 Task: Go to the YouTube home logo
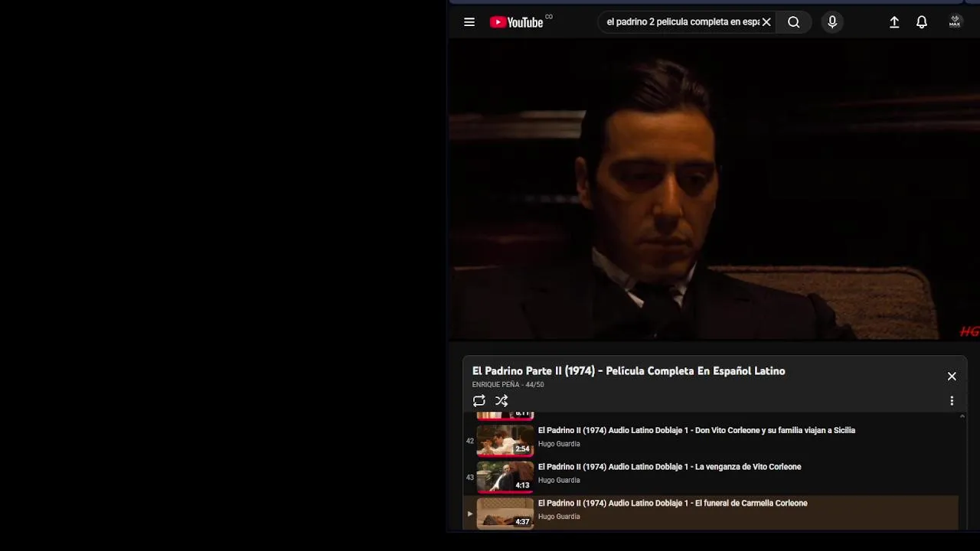(517, 22)
